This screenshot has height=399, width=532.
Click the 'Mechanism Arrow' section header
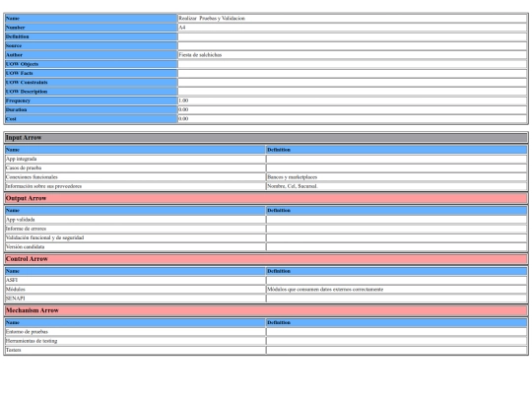(266, 310)
